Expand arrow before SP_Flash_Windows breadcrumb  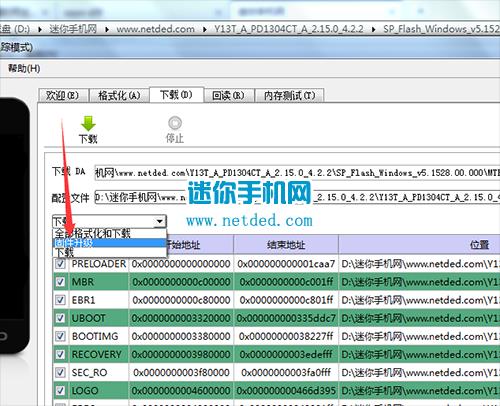(x=374, y=30)
